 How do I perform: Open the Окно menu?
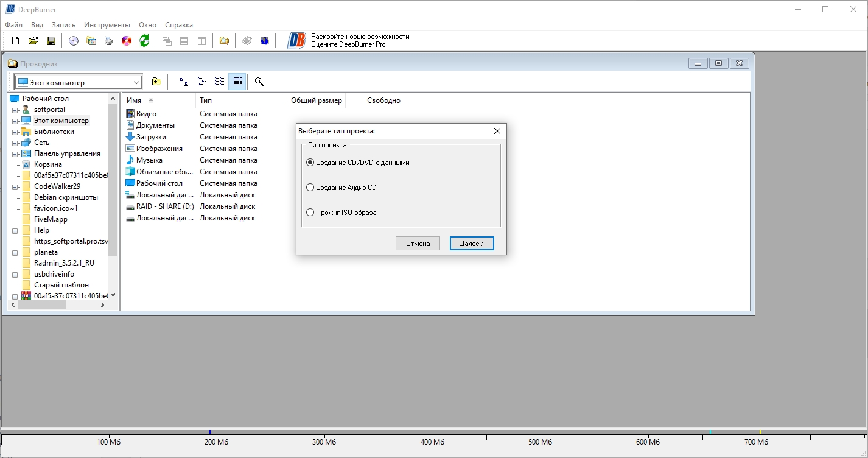coord(148,25)
